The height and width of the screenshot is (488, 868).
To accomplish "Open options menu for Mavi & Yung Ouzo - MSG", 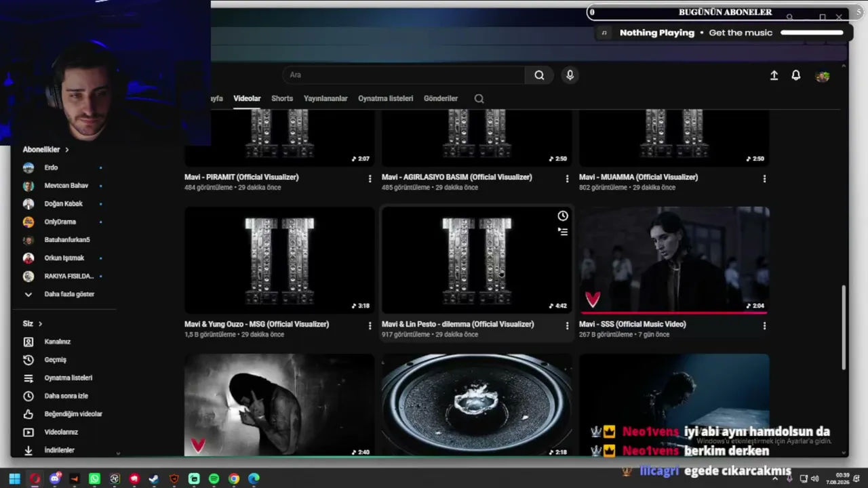I will point(370,326).
